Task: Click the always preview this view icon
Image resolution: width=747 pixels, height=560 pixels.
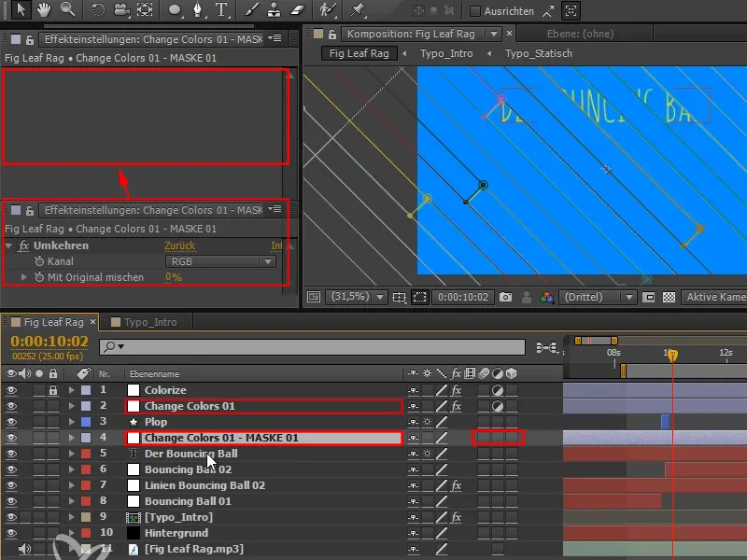Action: point(314,297)
